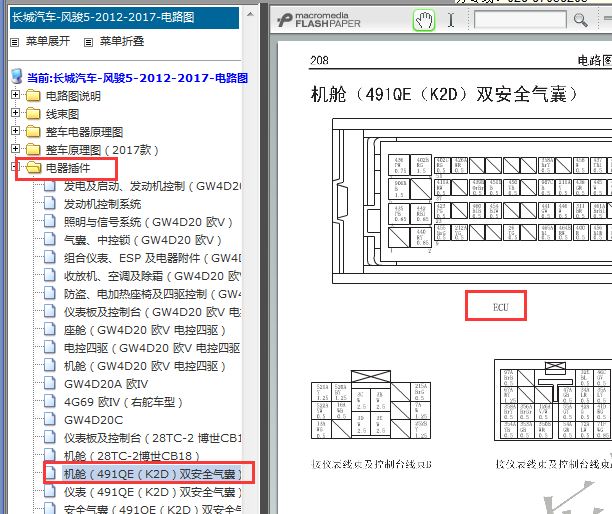Click page icon beside 气囊、中控锁
The width and height of the screenshot is (612, 514).
click(50, 239)
